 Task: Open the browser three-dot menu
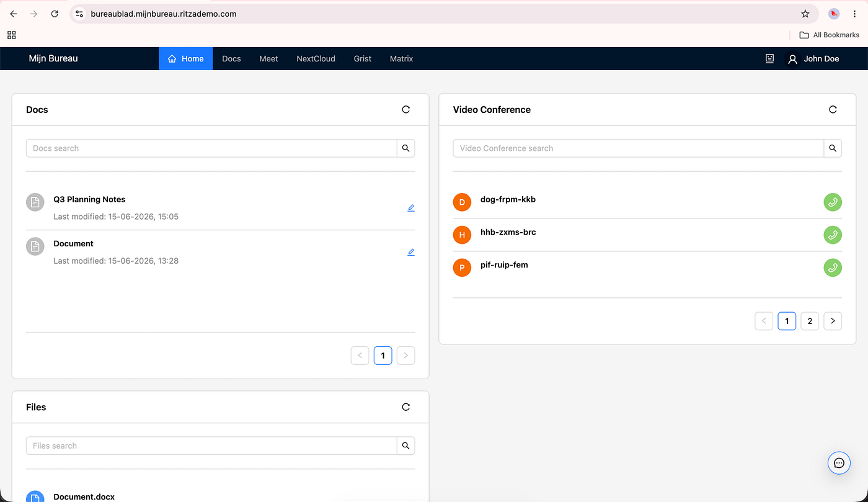(x=854, y=14)
